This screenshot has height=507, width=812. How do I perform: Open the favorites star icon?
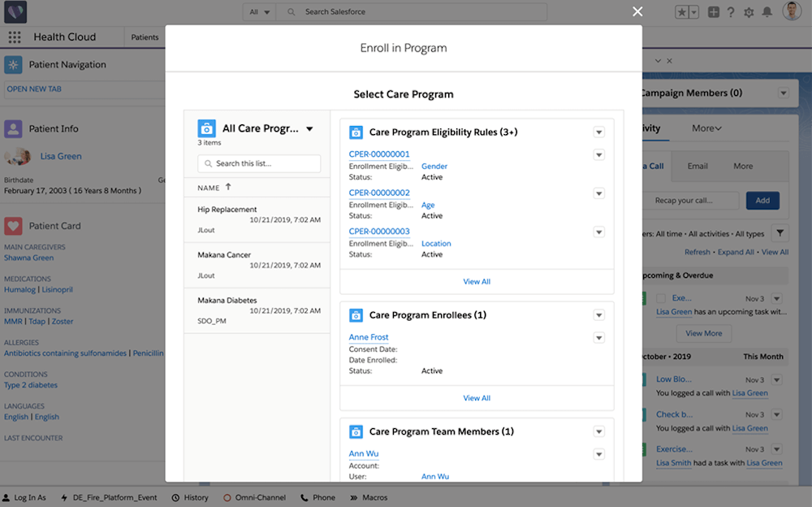coord(682,12)
